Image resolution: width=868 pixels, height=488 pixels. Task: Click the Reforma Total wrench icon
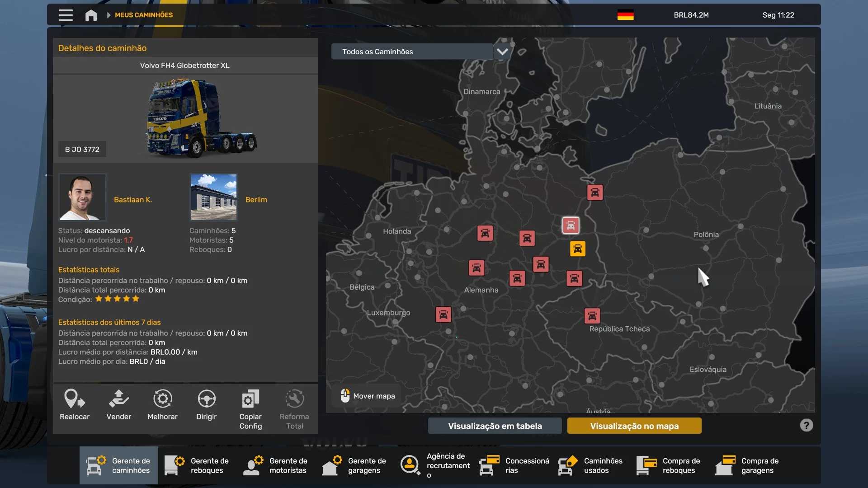tap(294, 399)
